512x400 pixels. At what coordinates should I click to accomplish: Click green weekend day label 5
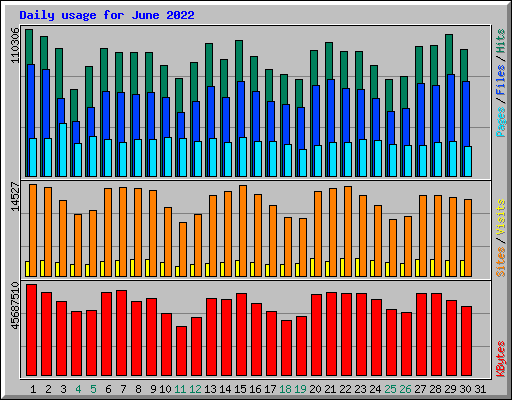93,389
